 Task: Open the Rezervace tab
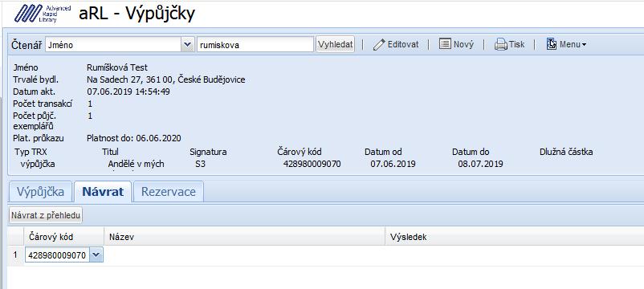coord(169,192)
